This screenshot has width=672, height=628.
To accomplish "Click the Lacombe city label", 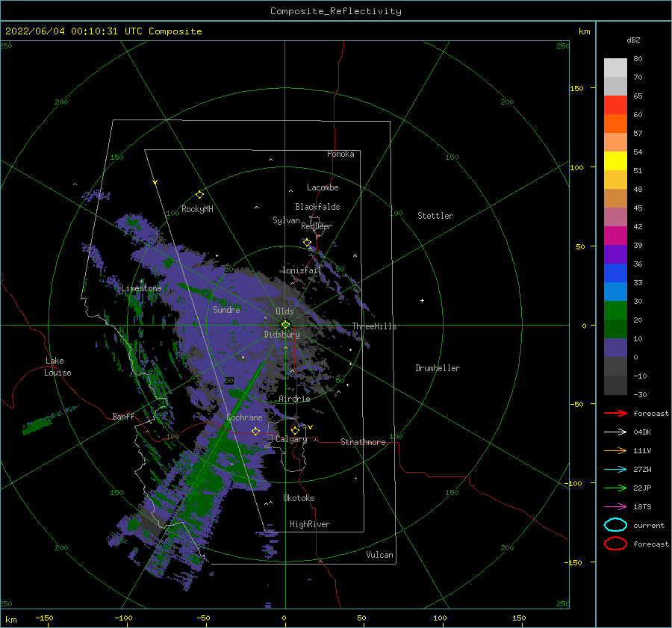I will tap(323, 187).
